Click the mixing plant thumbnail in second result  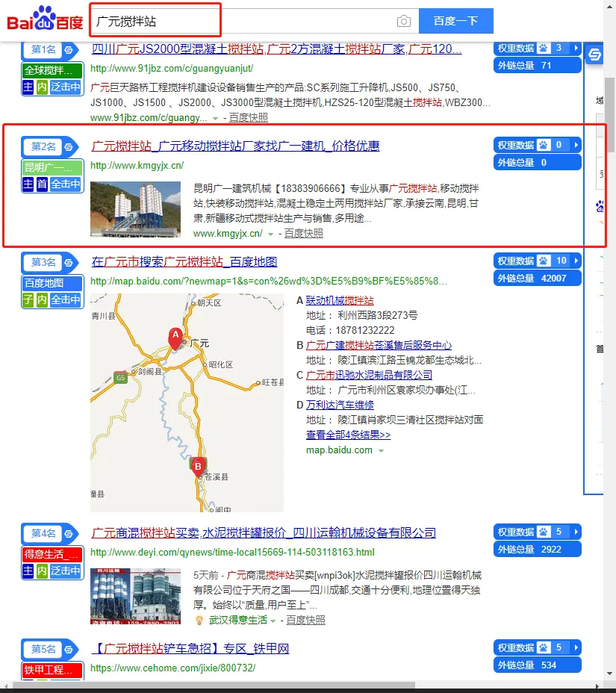pyautogui.click(x=134, y=210)
